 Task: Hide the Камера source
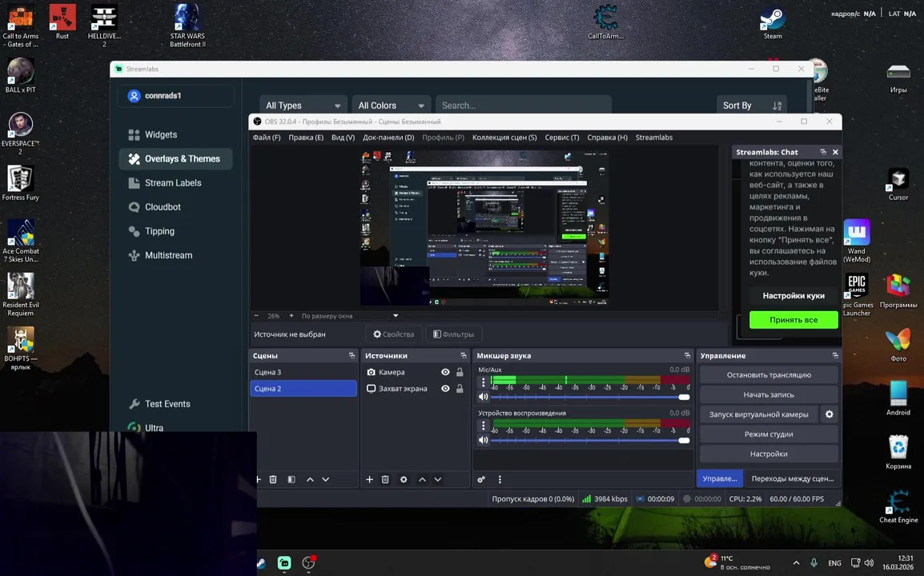(445, 372)
